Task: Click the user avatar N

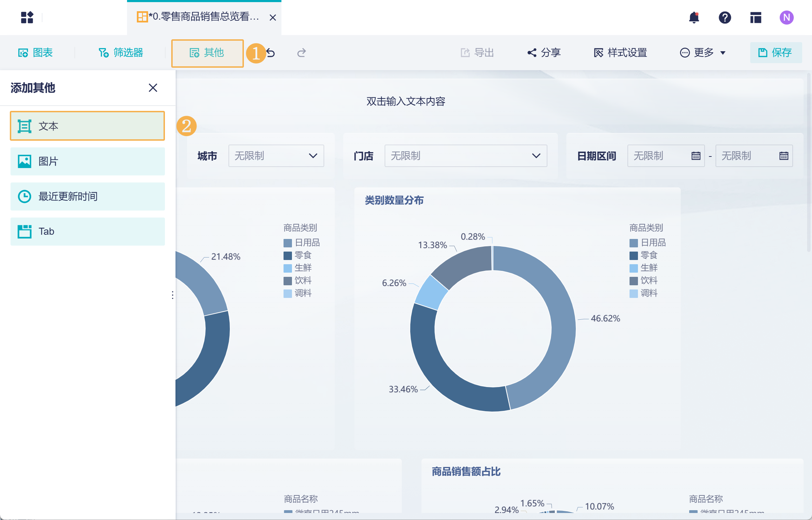Action: (786, 17)
